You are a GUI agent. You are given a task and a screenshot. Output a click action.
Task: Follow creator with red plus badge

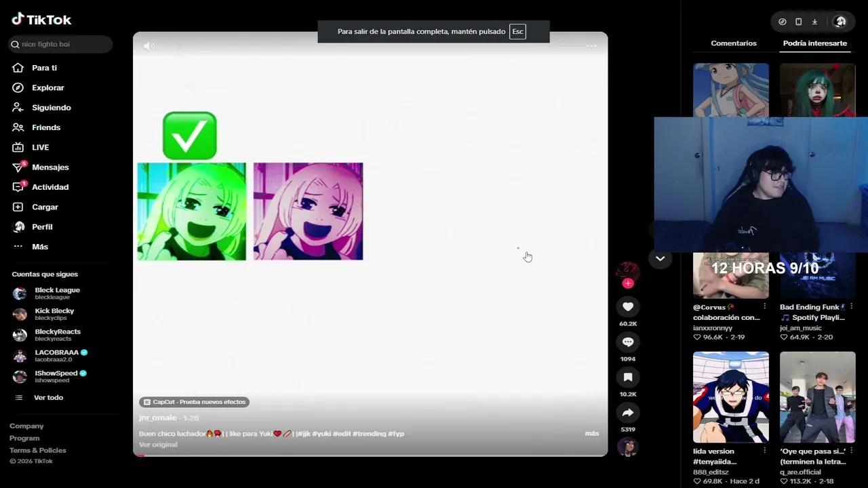click(x=628, y=283)
